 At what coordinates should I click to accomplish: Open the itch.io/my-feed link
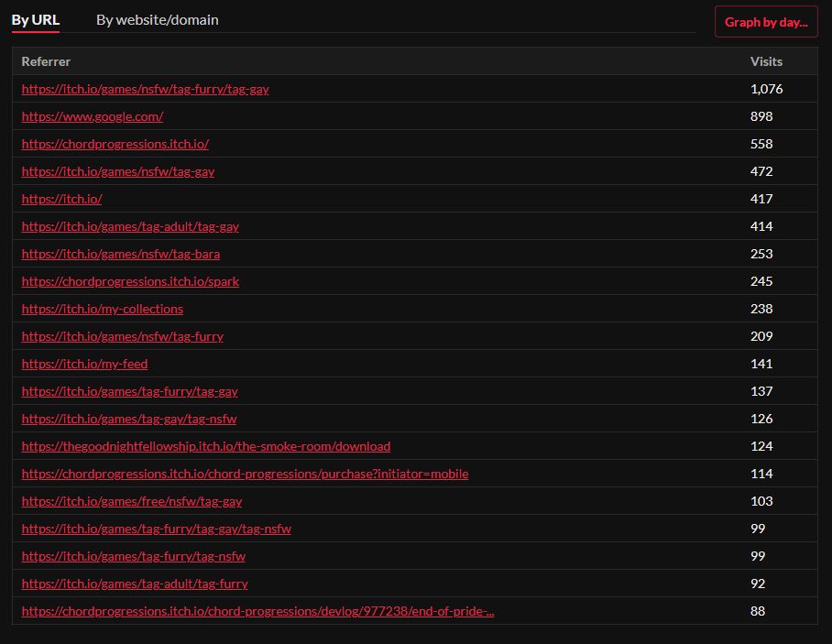[85, 364]
